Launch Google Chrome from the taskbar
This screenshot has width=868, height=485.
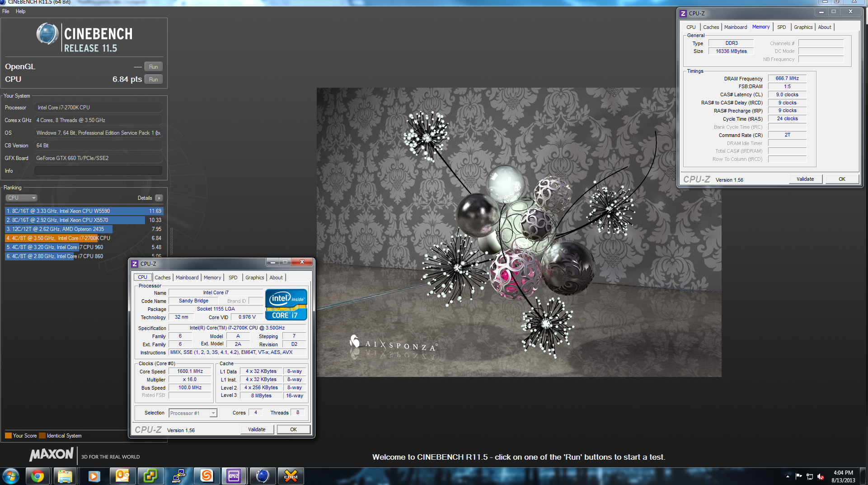38,476
